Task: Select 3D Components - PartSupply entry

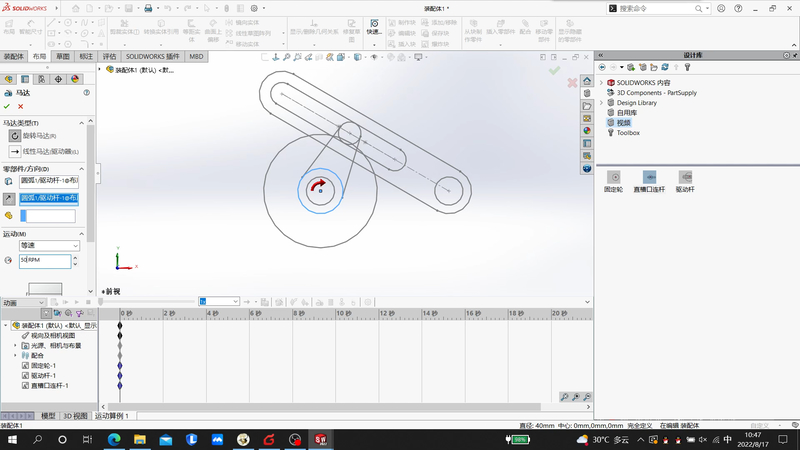Action: coord(657,93)
